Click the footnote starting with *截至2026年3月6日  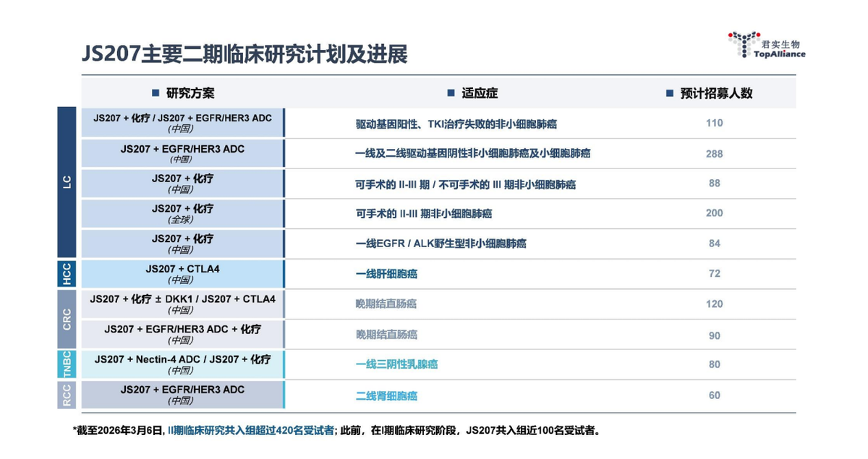click(337, 431)
